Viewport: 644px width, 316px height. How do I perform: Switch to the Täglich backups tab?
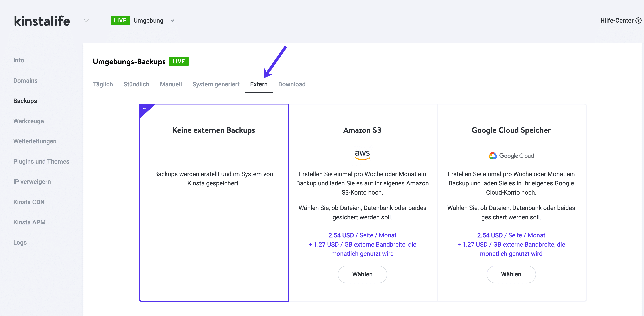[103, 84]
